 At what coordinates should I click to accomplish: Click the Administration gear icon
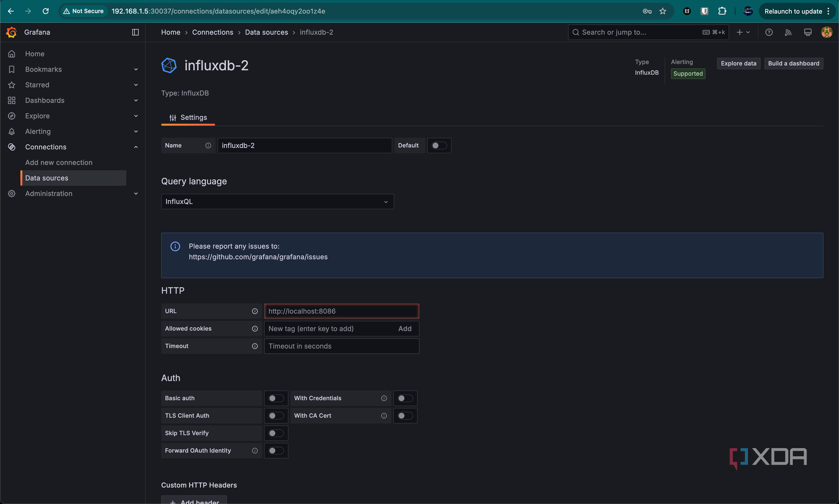click(12, 194)
